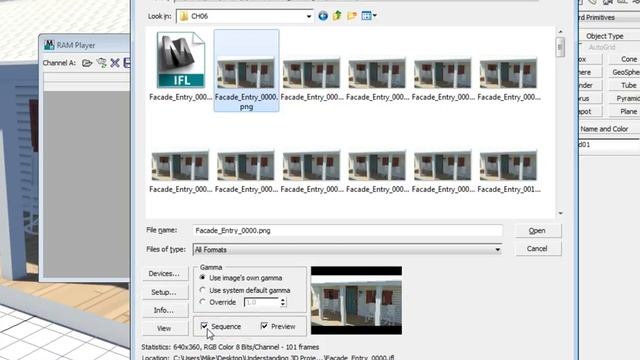640x360 pixels.
Task: Click the Statistics 640x360 text line
Action: pyautogui.click(x=231, y=347)
